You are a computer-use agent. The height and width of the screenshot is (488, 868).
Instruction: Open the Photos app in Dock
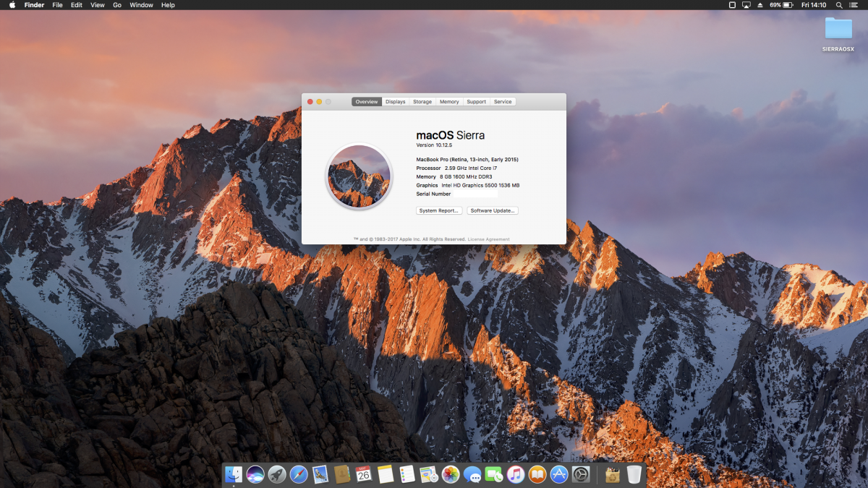point(451,474)
